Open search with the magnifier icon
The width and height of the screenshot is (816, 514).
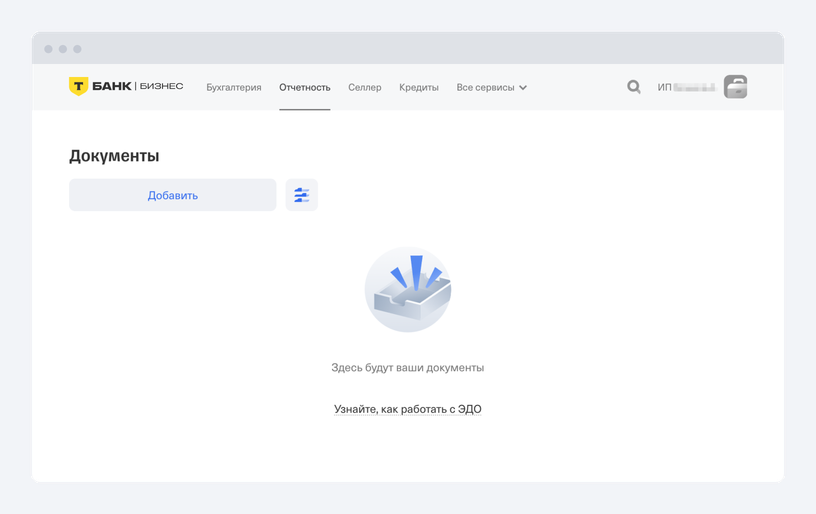pyautogui.click(x=633, y=87)
